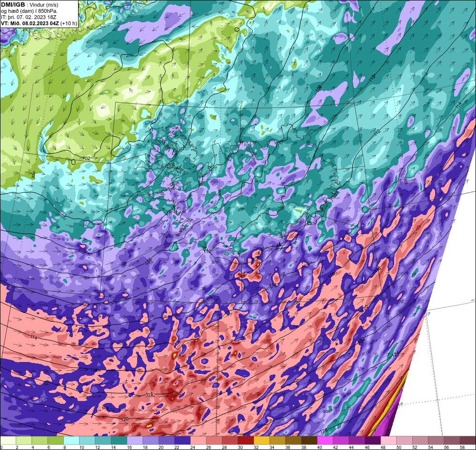Click the '104' height contour label
476x450 pixels.
tap(182, 148)
